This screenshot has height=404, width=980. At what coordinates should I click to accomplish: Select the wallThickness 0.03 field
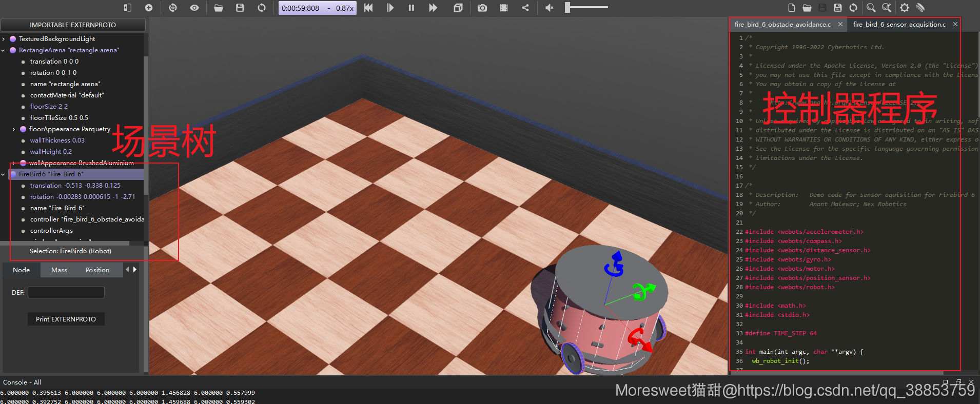(x=57, y=140)
